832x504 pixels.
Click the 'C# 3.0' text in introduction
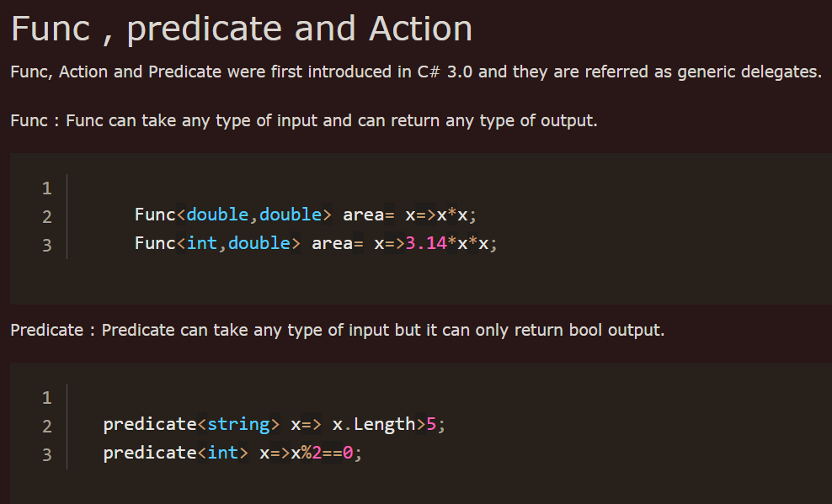pos(445,72)
